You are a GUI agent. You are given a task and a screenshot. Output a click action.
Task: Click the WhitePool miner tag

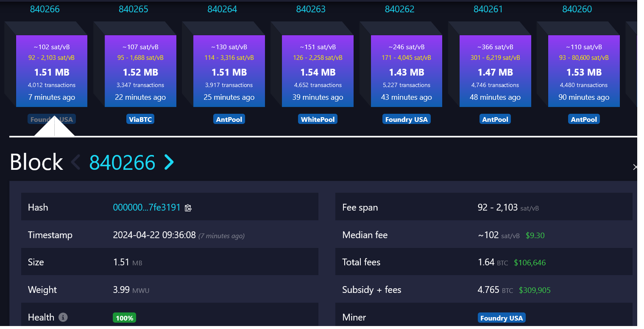[x=318, y=119]
